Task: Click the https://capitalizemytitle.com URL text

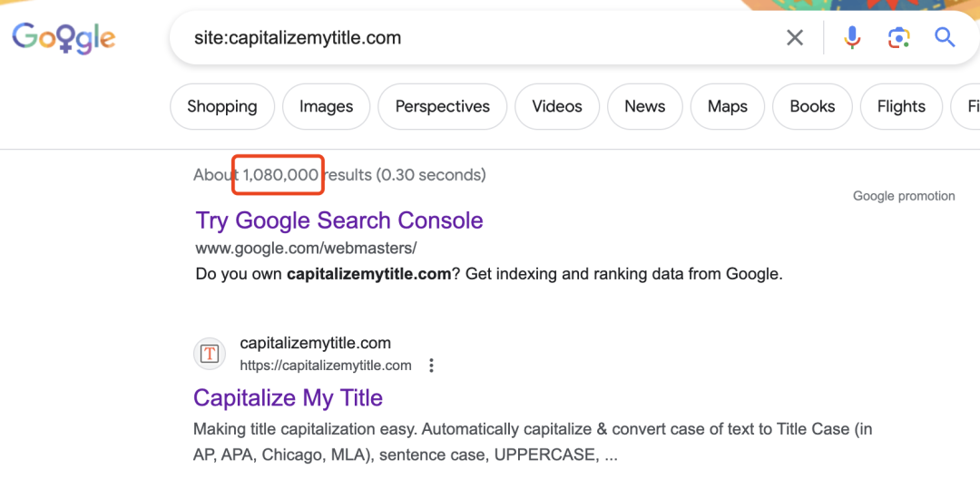Action: (326, 366)
